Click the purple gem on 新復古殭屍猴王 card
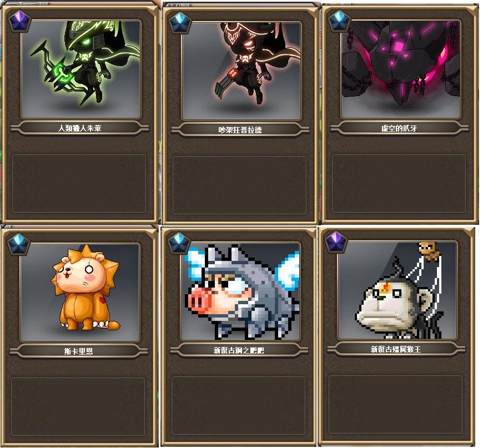Viewport: 498px width, 448px height. pos(336,242)
